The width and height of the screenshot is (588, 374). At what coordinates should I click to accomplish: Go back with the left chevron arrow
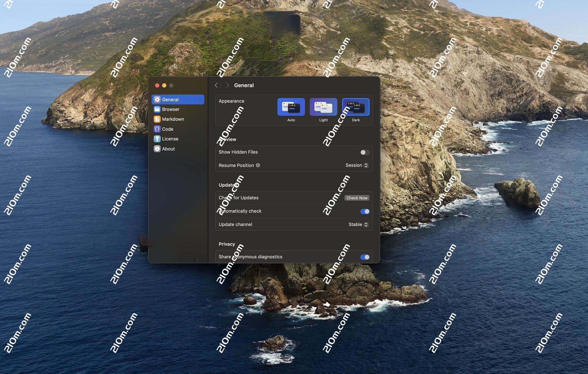pos(216,85)
